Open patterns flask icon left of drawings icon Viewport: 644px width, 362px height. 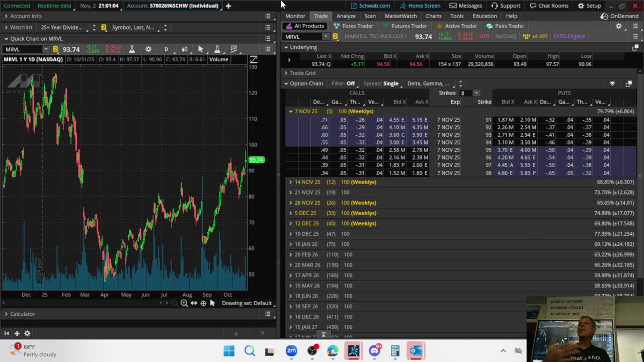(217, 49)
